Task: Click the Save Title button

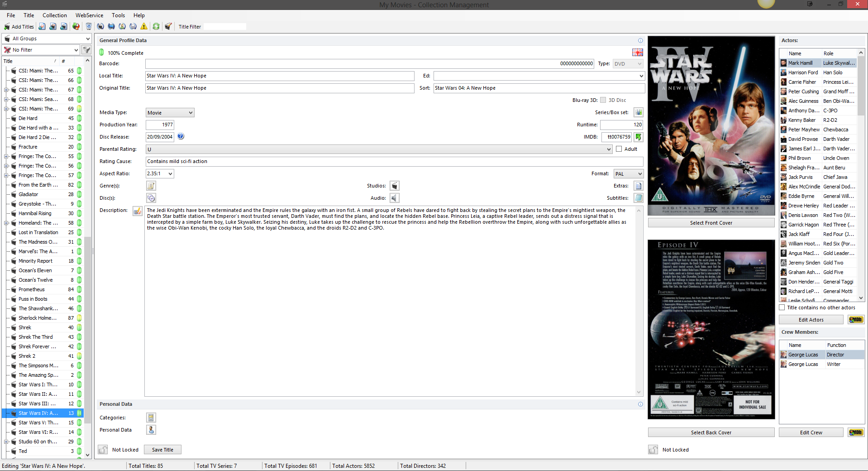Action: coord(162,450)
